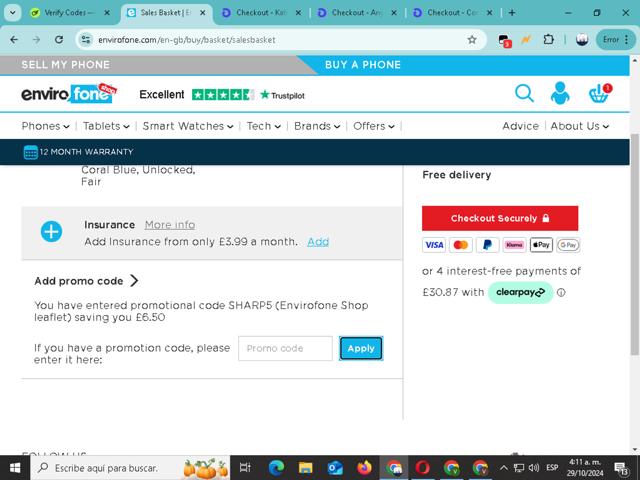Select the BUY A PHONE tab
This screenshot has width=640, height=480.
coord(363,65)
